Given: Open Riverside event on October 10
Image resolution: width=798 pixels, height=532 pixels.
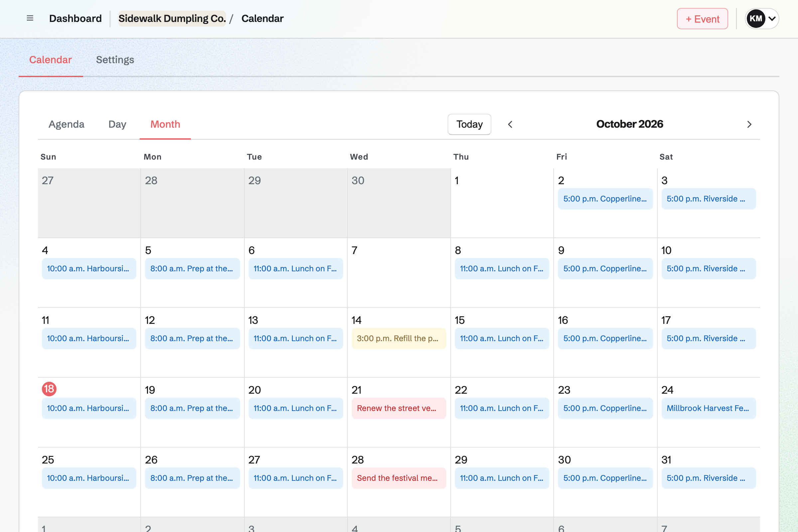Looking at the screenshot, I should click(709, 269).
